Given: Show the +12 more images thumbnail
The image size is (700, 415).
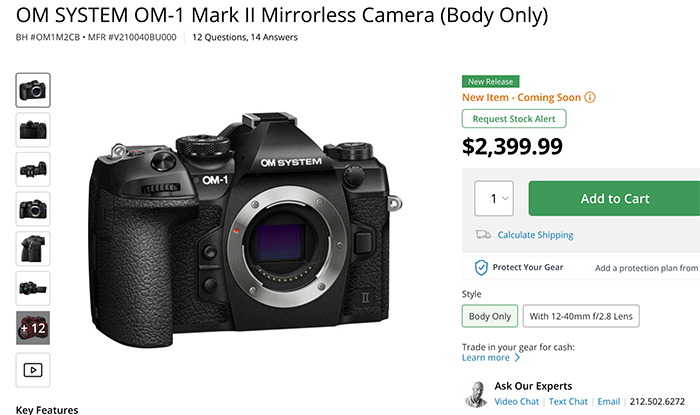Looking at the screenshot, I should coord(33,328).
